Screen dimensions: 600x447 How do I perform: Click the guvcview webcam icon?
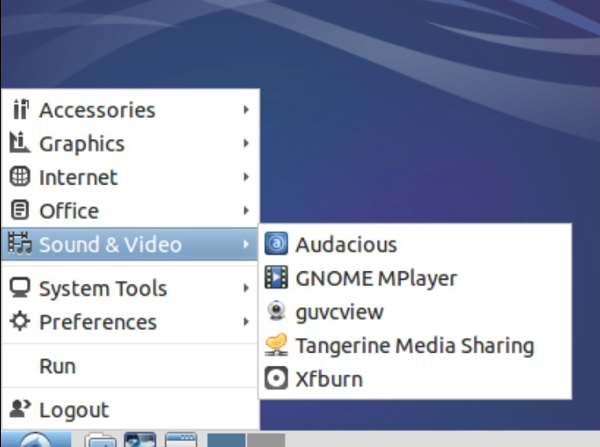tap(276, 311)
